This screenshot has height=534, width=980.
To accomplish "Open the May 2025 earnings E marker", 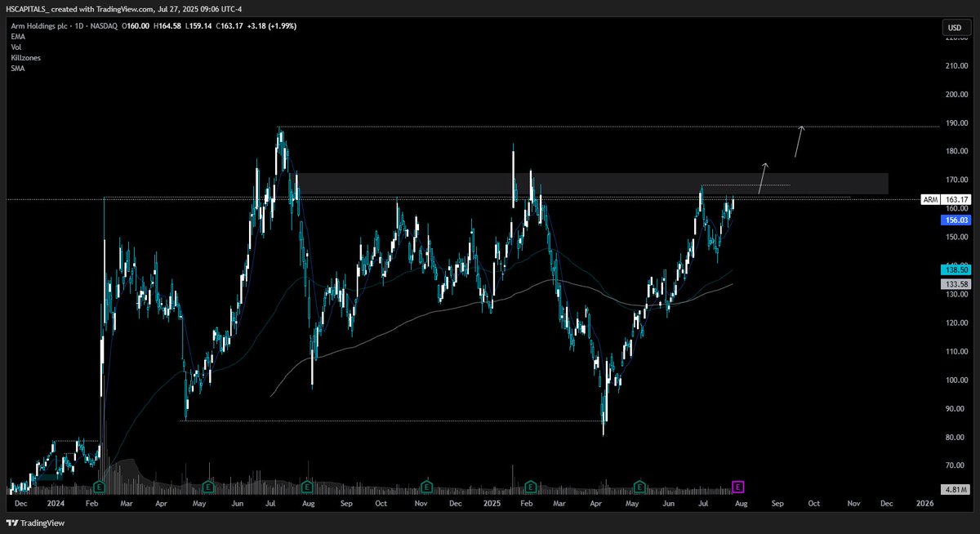I will click(x=639, y=487).
